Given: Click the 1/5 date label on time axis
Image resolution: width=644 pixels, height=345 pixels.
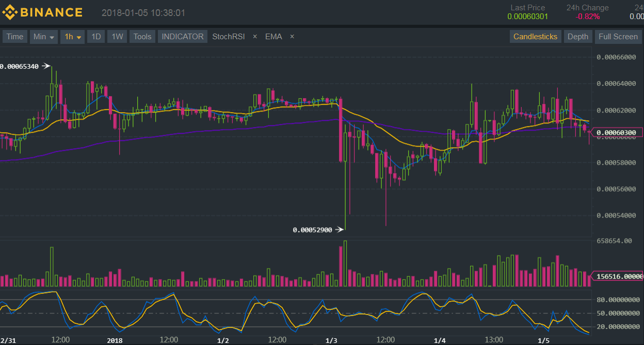Looking at the screenshot, I should (x=543, y=340).
